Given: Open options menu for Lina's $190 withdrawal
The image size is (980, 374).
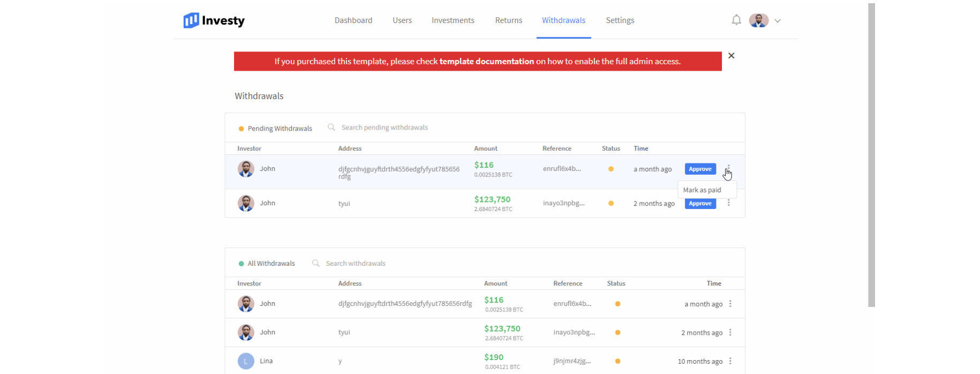Looking at the screenshot, I should (730, 361).
